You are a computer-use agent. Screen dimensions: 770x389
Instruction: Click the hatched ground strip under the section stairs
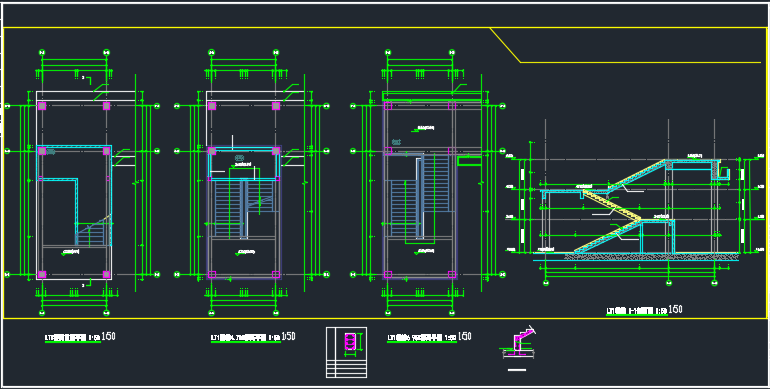(x=651, y=256)
